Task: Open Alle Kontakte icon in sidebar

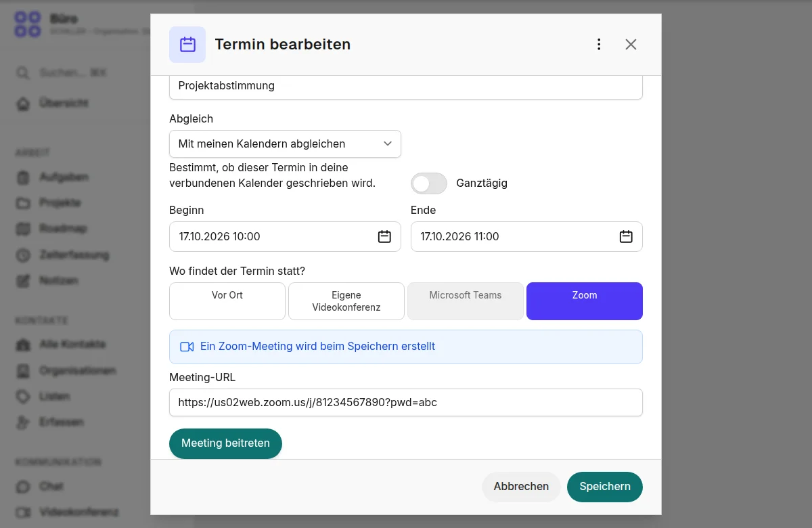Action: click(23, 345)
